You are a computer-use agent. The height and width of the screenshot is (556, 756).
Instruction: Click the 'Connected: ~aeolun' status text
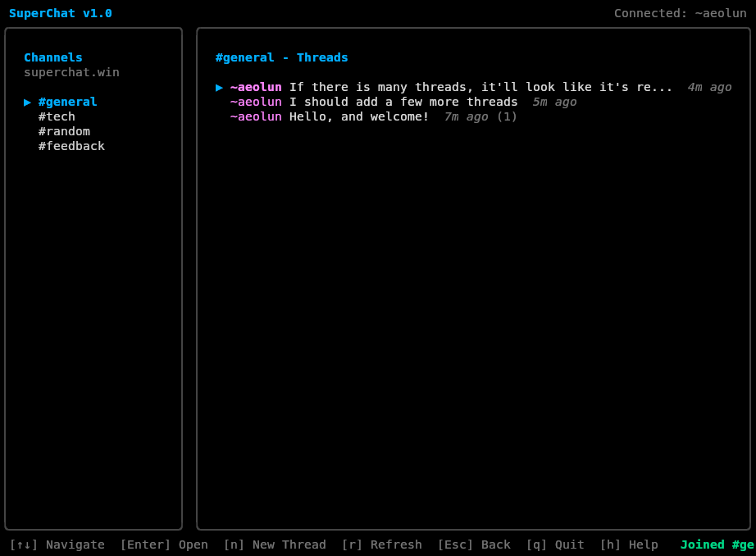click(x=680, y=13)
